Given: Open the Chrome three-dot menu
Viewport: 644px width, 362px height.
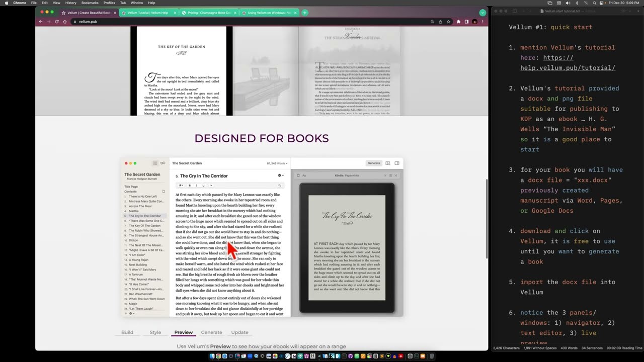Looking at the screenshot, I should [x=482, y=22].
